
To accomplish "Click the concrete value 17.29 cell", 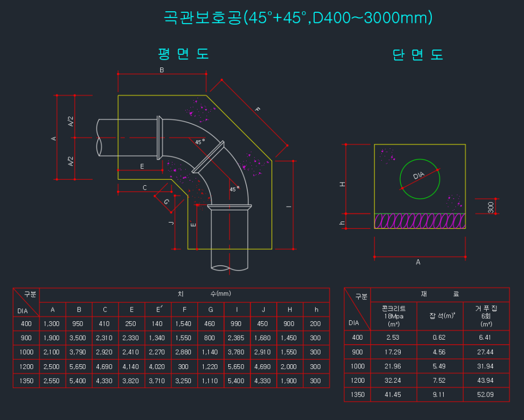I will (394, 352).
